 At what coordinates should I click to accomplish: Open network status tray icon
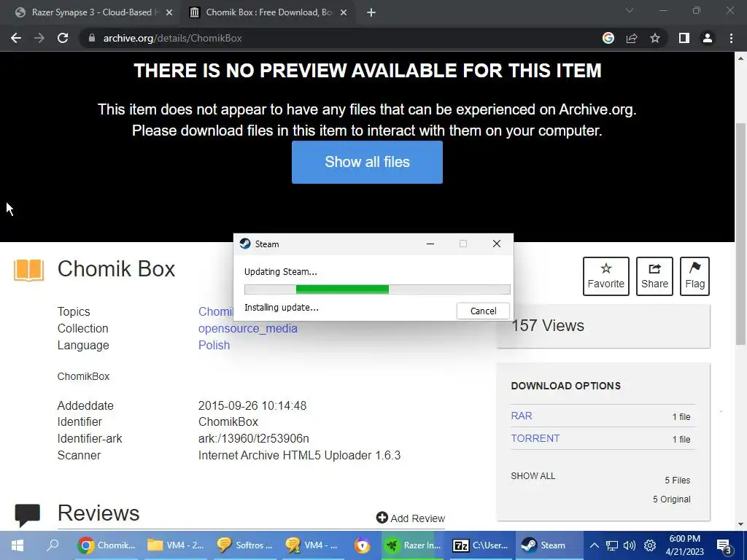coord(612,545)
